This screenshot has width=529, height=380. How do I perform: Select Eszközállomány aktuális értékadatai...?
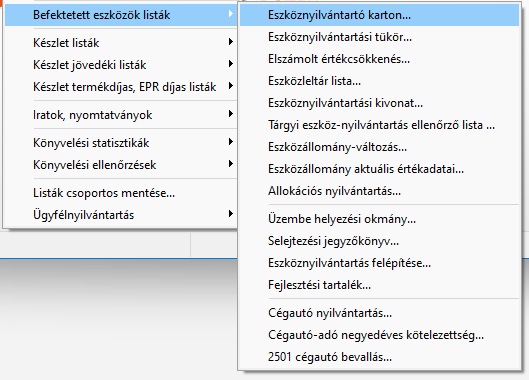380,169
